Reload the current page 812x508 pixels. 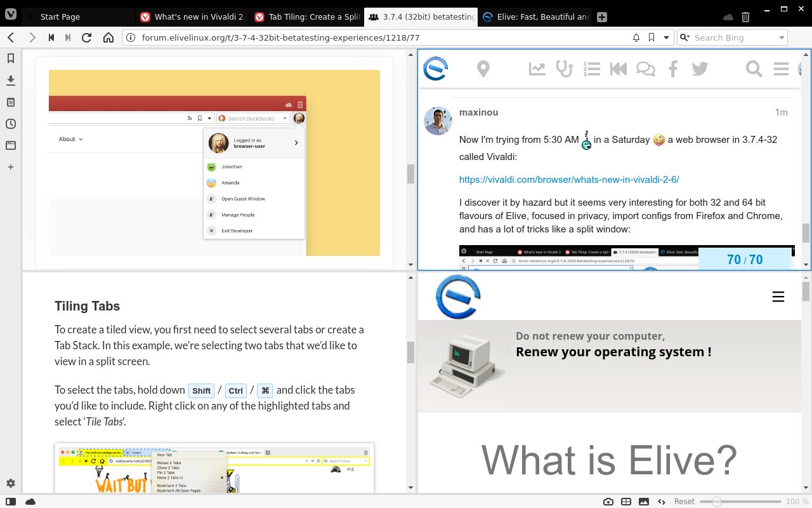click(x=87, y=37)
